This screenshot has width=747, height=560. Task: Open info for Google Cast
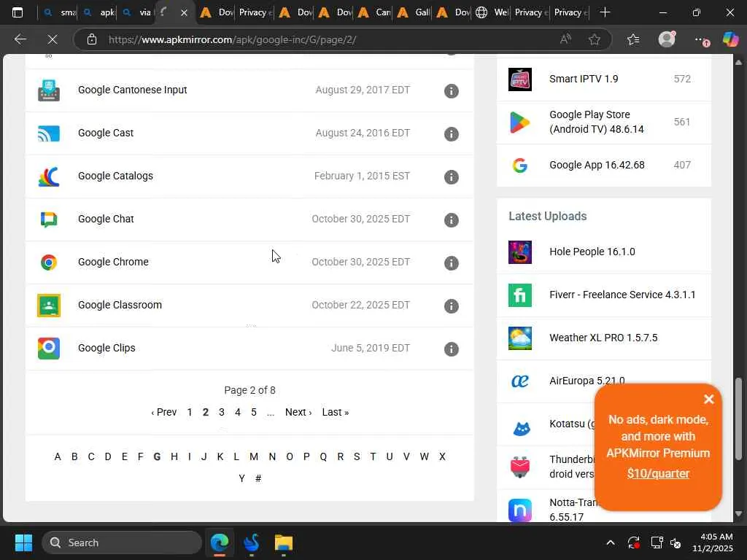(x=451, y=134)
